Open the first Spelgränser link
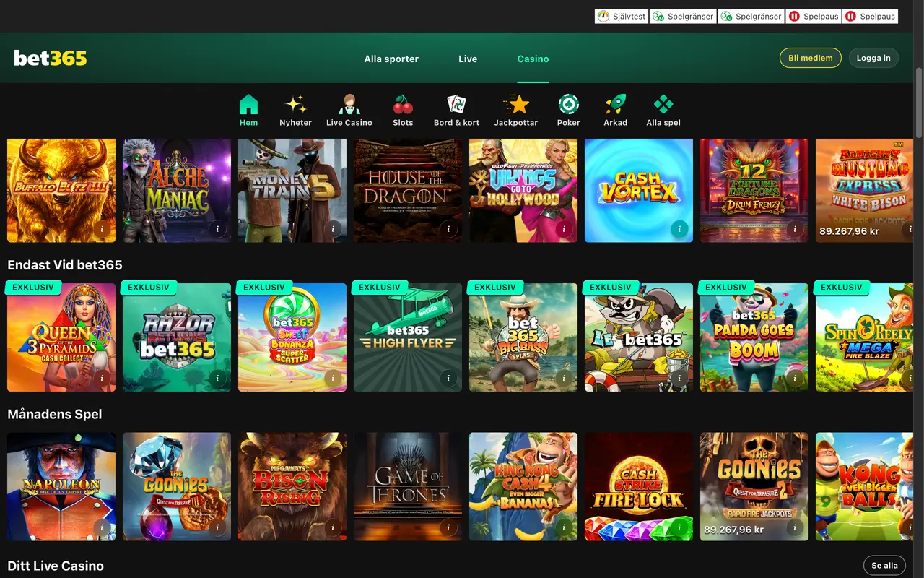This screenshot has width=924, height=578. (683, 16)
